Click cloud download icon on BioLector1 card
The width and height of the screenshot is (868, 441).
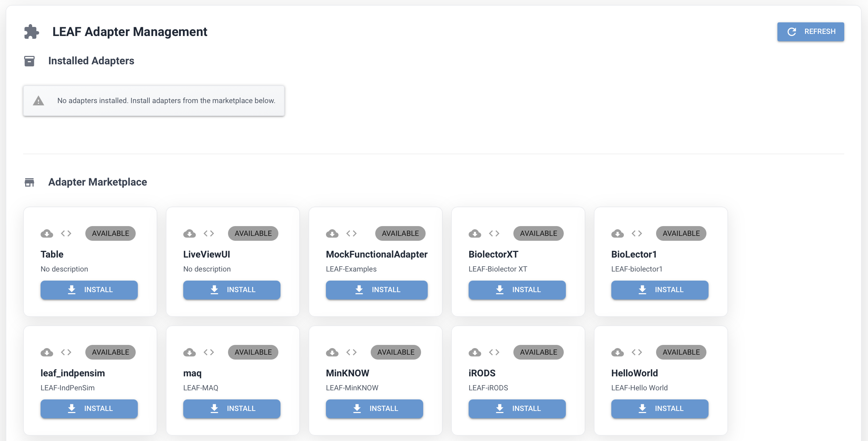(618, 233)
